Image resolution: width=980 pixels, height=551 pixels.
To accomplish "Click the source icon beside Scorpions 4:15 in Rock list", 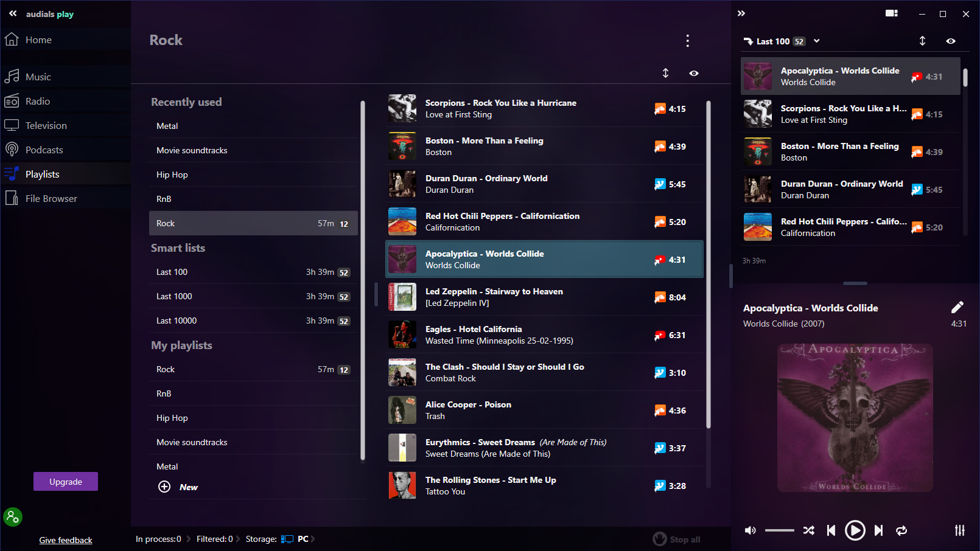I will point(660,109).
